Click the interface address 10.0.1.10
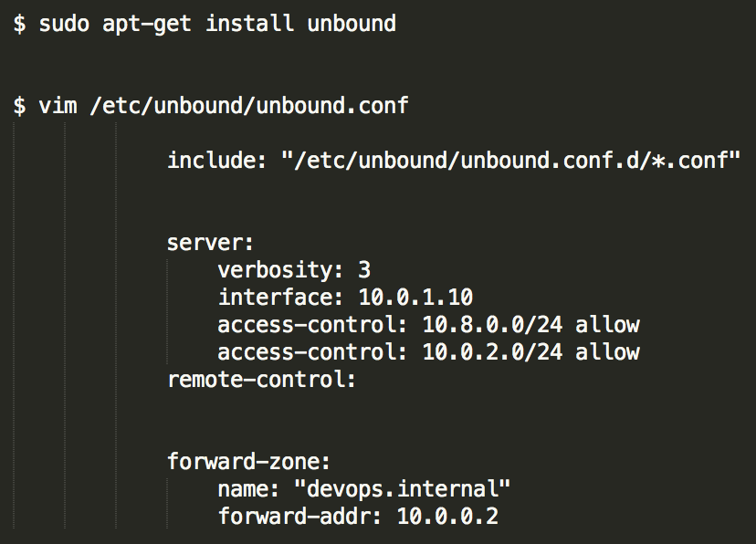This screenshot has height=544, width=756. [x=415, y=298]
